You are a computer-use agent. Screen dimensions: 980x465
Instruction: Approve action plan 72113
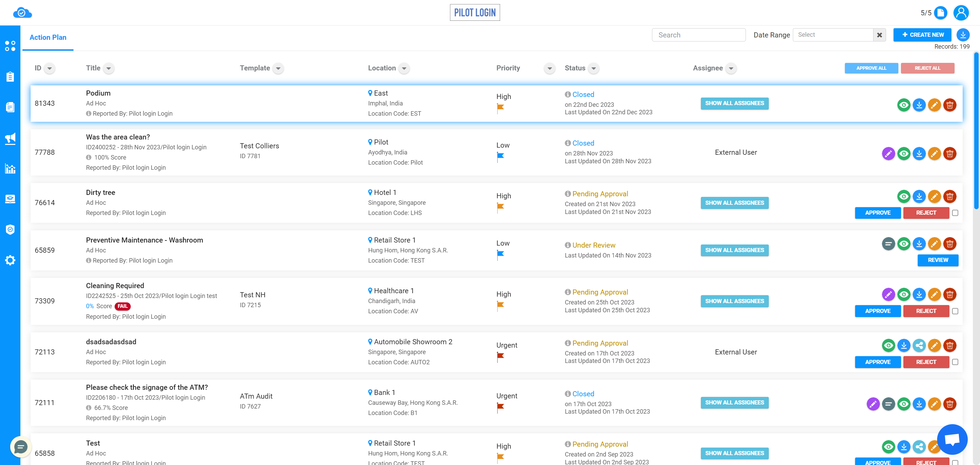[x=877, y=362]
